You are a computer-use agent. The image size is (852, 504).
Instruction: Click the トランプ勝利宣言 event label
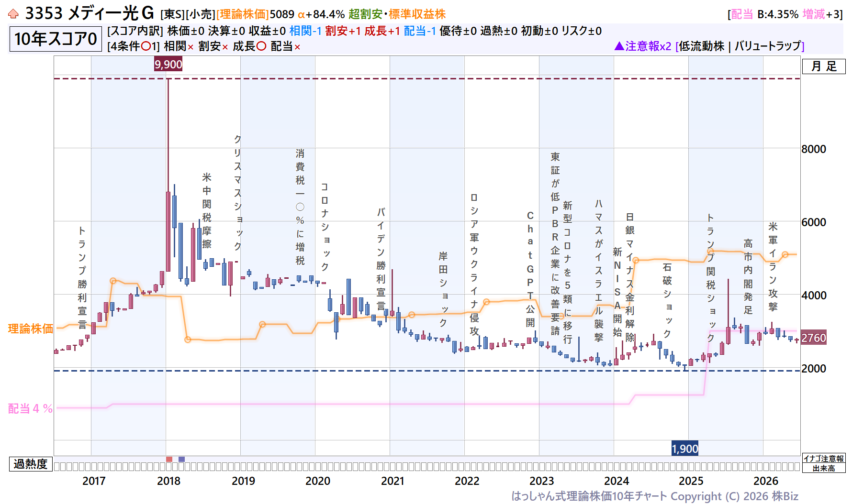[82, 278]
